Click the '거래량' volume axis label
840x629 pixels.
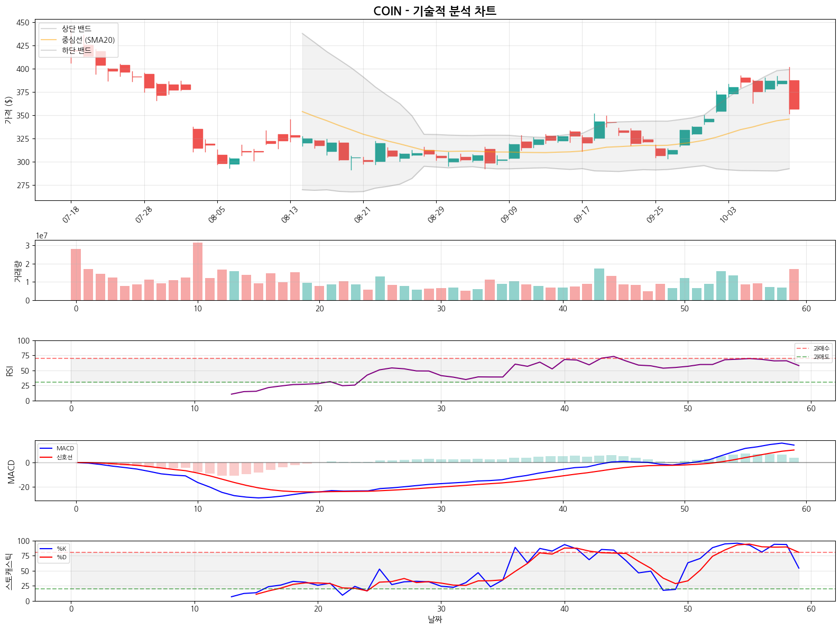coord(17,271)
